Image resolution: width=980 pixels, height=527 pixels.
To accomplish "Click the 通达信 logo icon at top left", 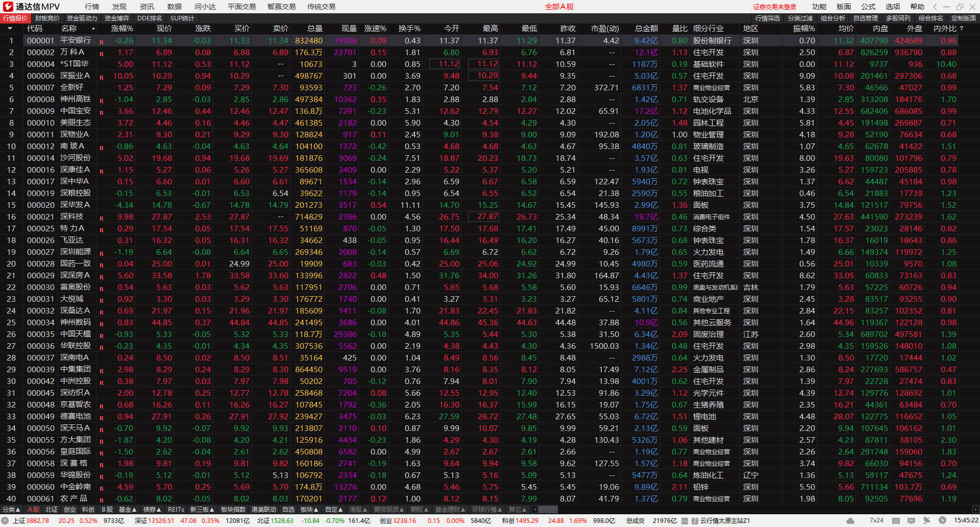I will (8, 7).
